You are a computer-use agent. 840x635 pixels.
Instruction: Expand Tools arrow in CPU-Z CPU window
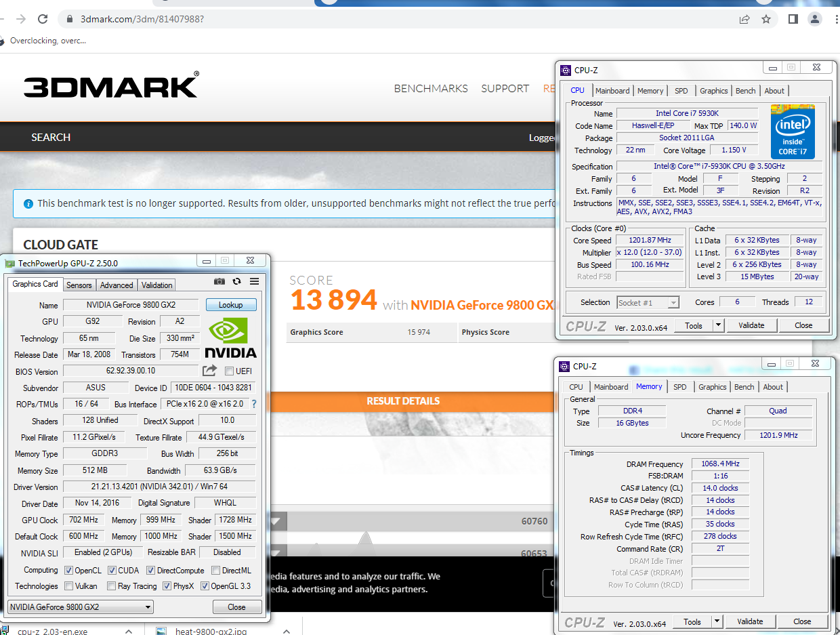pos(718,325)
